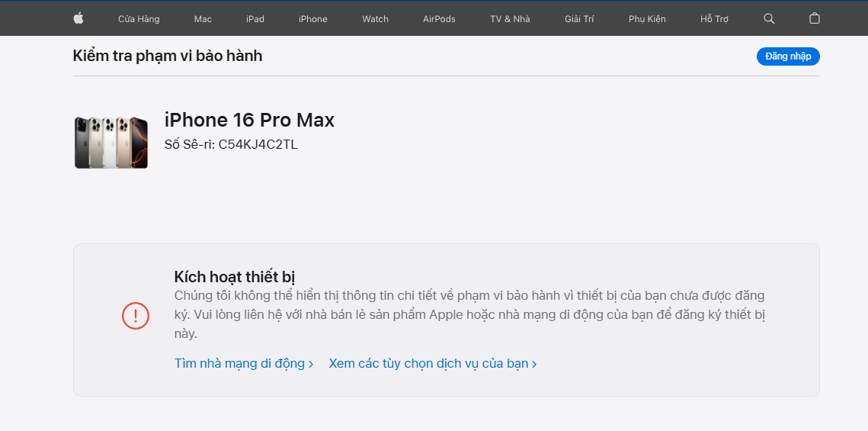Open the TV & Nhà menu
This screenshot has width=868, height=431.
510,19
